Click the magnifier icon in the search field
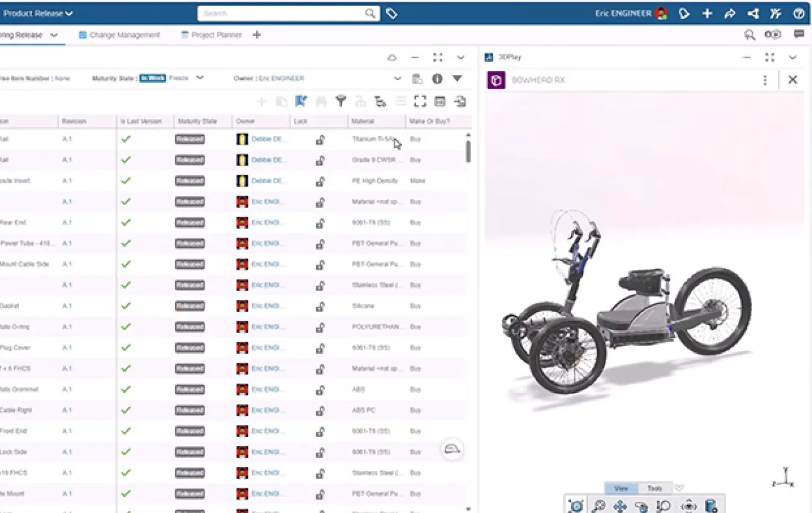The height and width of the screenshot is (513, 812). [x=370, y=13]
